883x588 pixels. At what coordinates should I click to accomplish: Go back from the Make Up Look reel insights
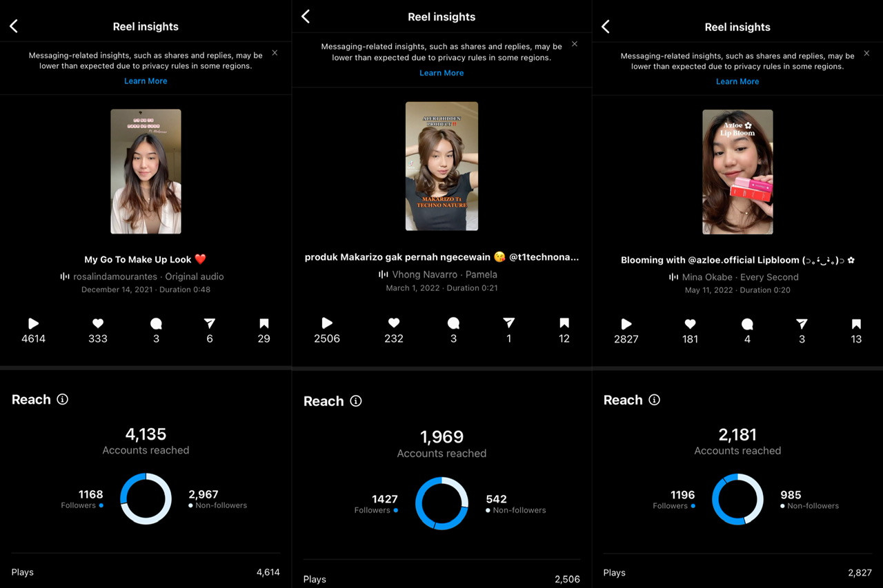point(14,26)
